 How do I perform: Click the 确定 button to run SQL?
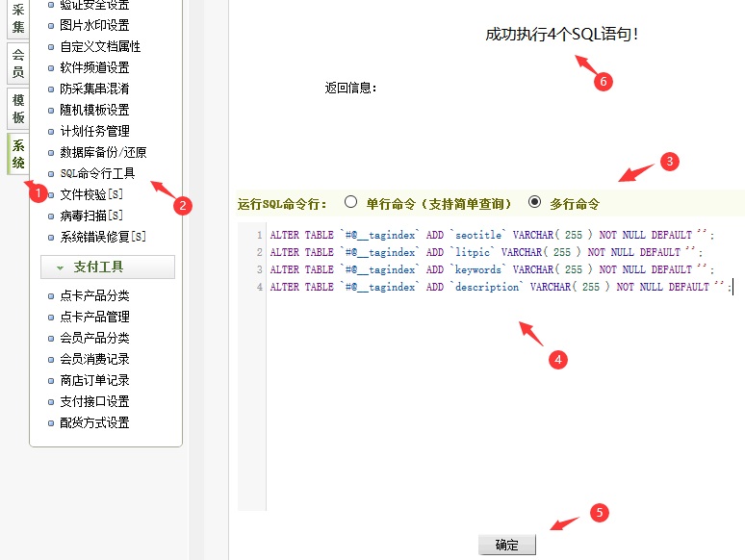tap(506, 545)
